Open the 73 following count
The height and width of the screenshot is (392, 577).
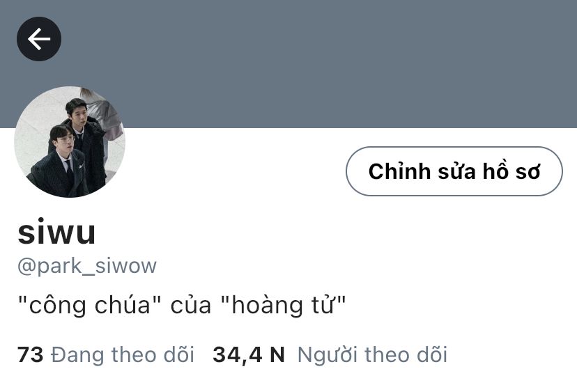point(31,355)
